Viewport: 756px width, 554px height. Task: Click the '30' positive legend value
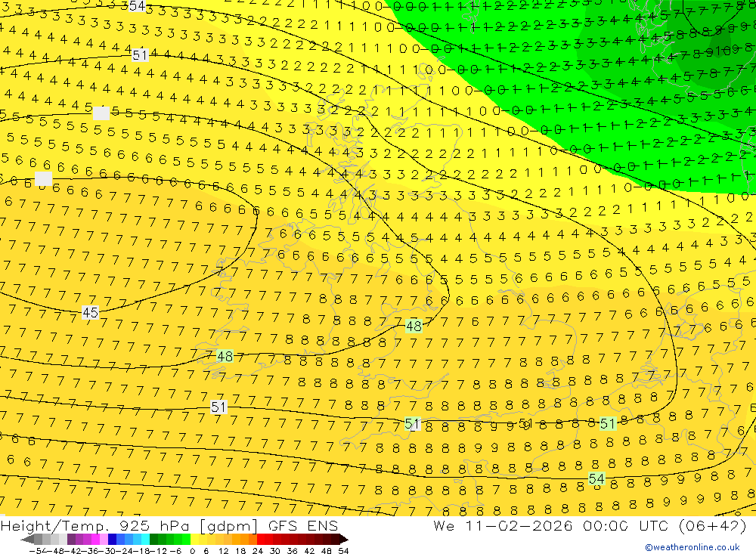tap(275, 551)
